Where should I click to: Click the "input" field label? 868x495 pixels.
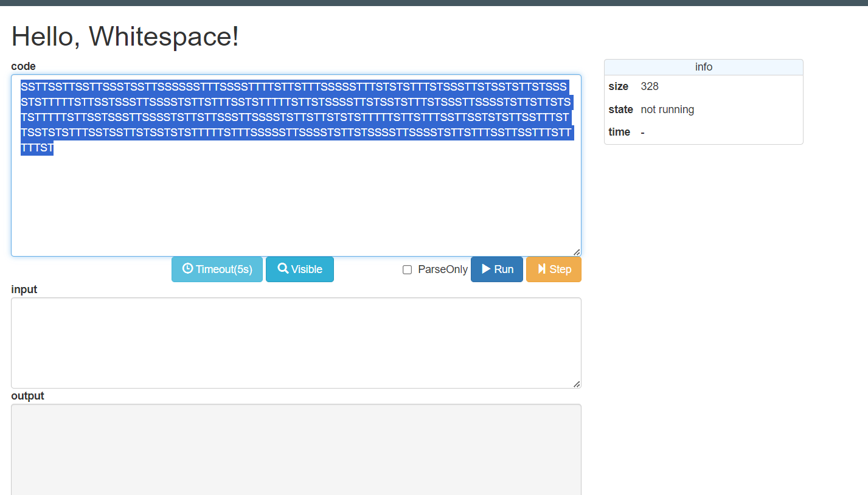click(24, 289)
